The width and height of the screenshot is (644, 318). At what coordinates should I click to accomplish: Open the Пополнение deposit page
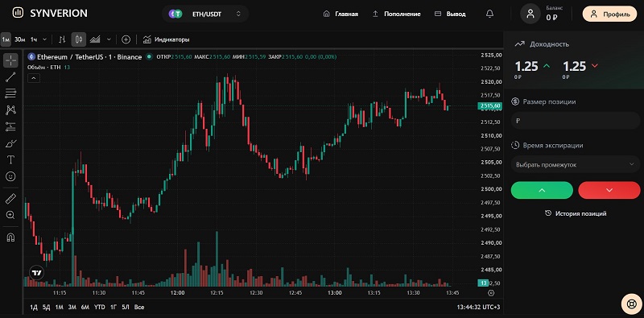[396, 14]
